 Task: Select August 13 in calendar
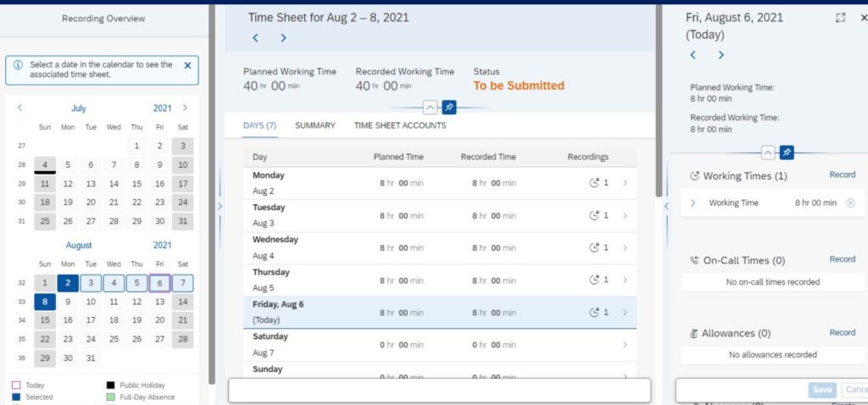159,302
